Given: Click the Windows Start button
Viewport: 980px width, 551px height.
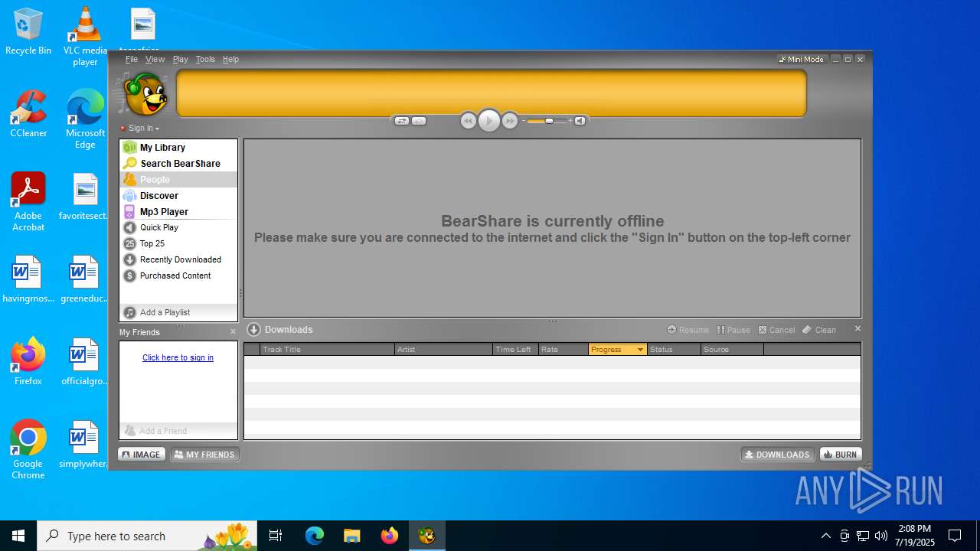Looking at the screenshot, I should (18, 536).
